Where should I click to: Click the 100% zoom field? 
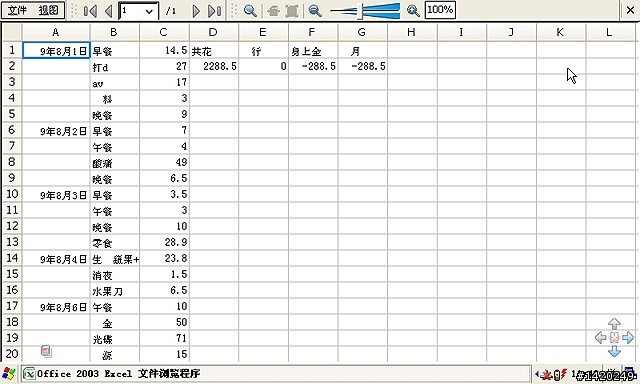click(x=440, y=10)
